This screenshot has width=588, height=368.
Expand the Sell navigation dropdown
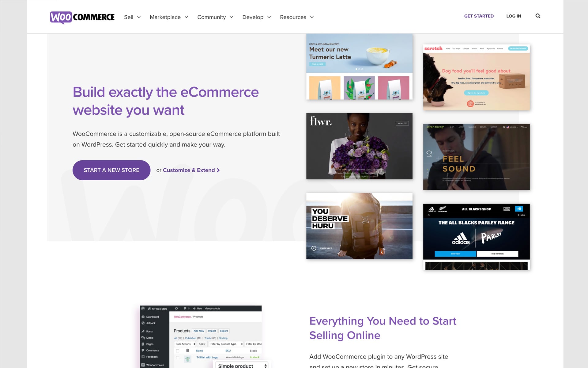pos(133,17)
